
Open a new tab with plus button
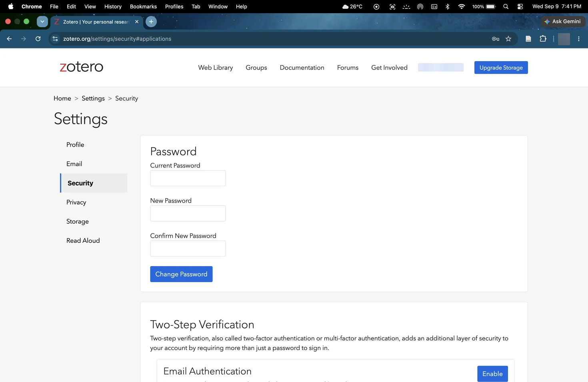click(x=151, y=22)
